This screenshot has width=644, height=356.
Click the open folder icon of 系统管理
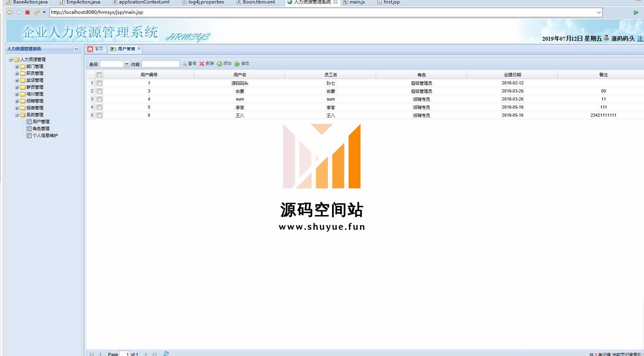pyautogui.click(x=23, y=115)
